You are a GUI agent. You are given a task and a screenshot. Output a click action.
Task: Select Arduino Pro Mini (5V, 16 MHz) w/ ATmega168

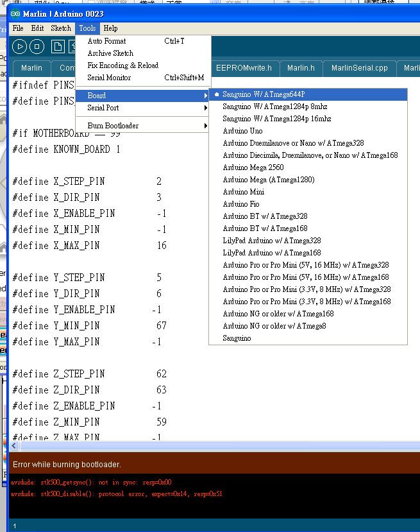tap(308, 277)
